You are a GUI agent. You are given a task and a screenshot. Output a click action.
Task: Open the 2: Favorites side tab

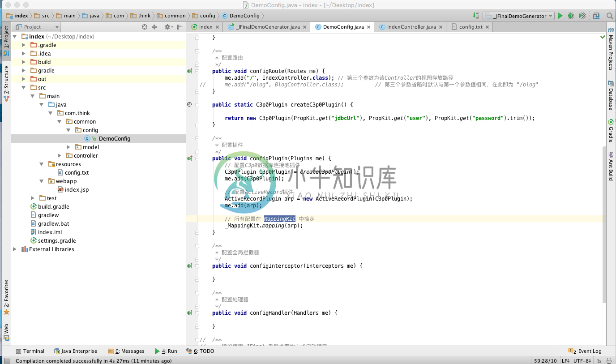(6, 297)
